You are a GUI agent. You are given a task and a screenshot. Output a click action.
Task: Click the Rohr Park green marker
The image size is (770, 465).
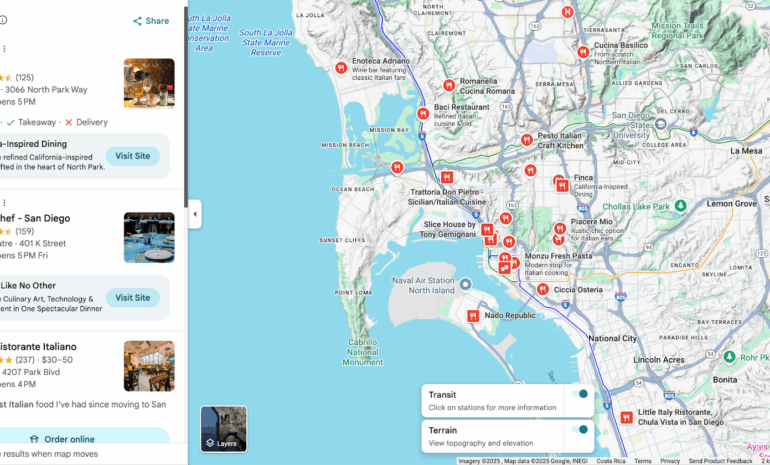click(x=730, y=357)
